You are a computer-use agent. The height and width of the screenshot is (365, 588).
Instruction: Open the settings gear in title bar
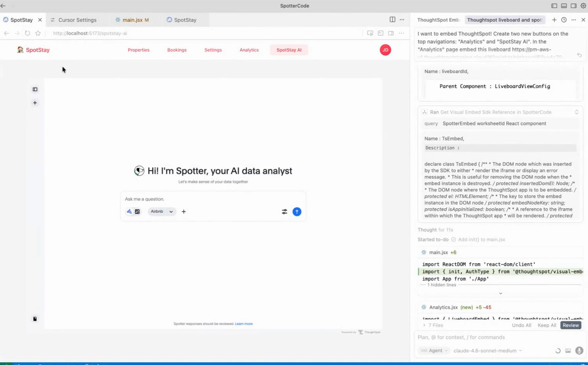tap(583, 6)
